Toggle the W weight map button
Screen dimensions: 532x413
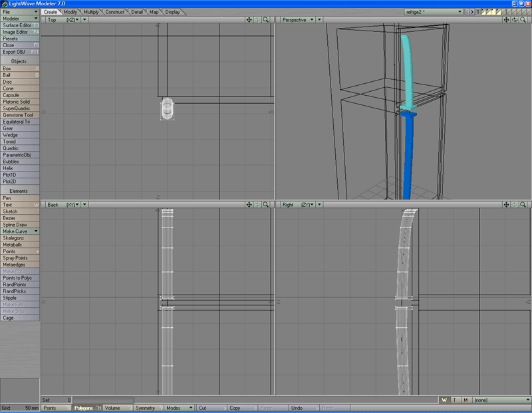[444, 400]
